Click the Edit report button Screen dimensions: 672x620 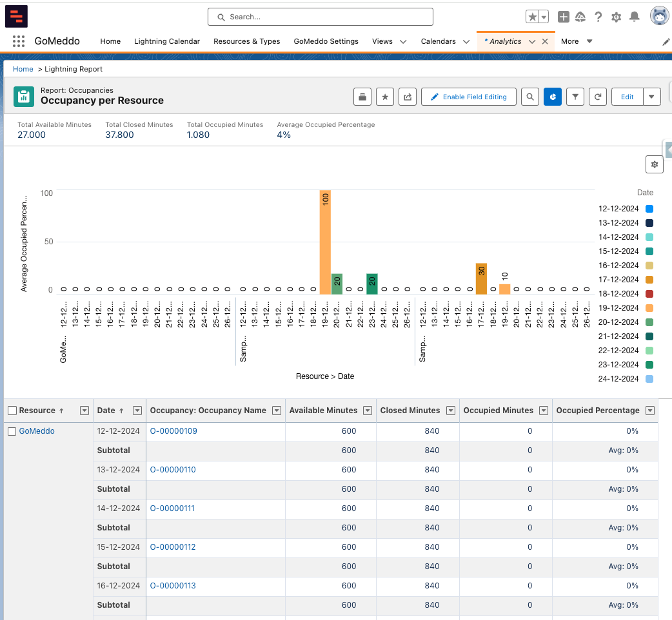627,97
